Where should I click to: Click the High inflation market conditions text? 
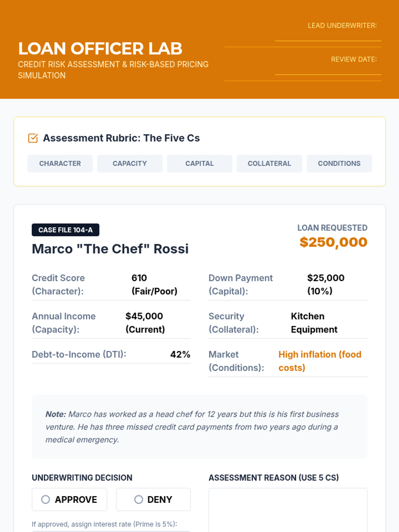(320, 361)
